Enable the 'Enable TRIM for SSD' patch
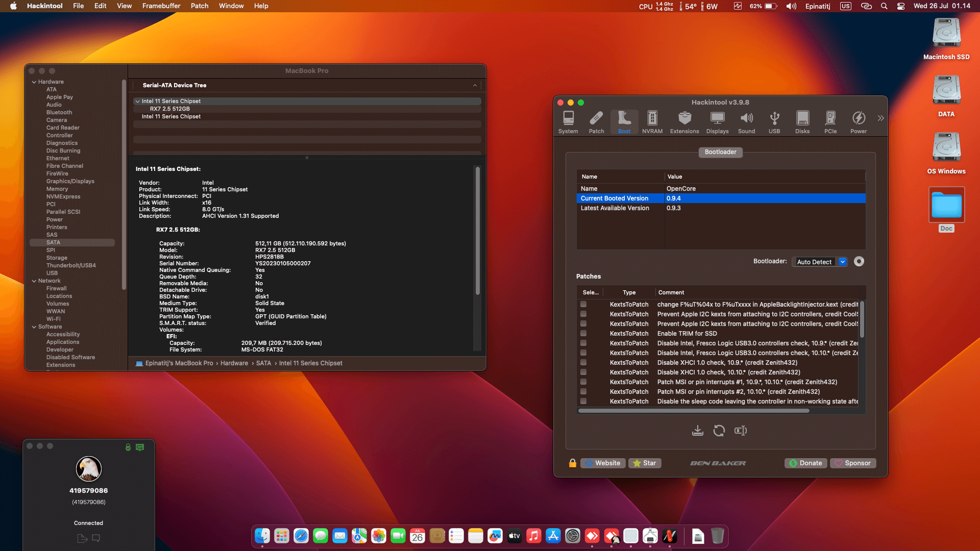 pos(583,333)
